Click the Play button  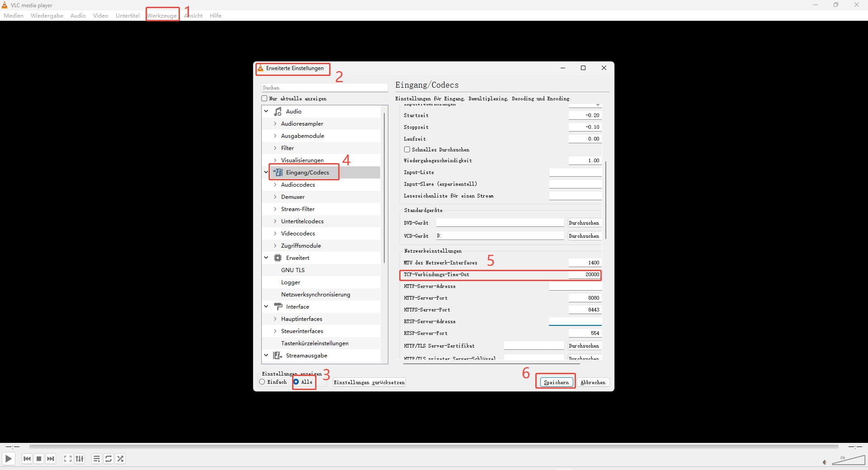(x=9, y=459)
